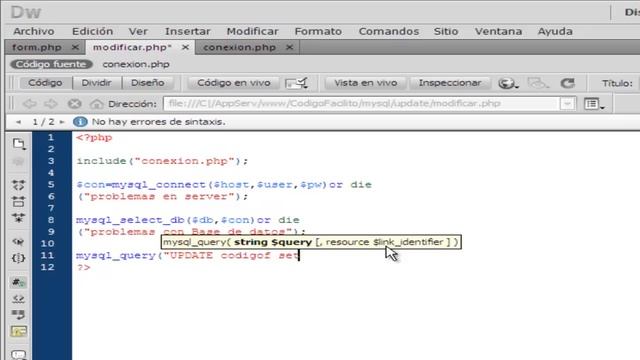Click the Select Parent Tag icon
Image resolution: width=640 pixels, height=360 pixels.
pos(18,242)
